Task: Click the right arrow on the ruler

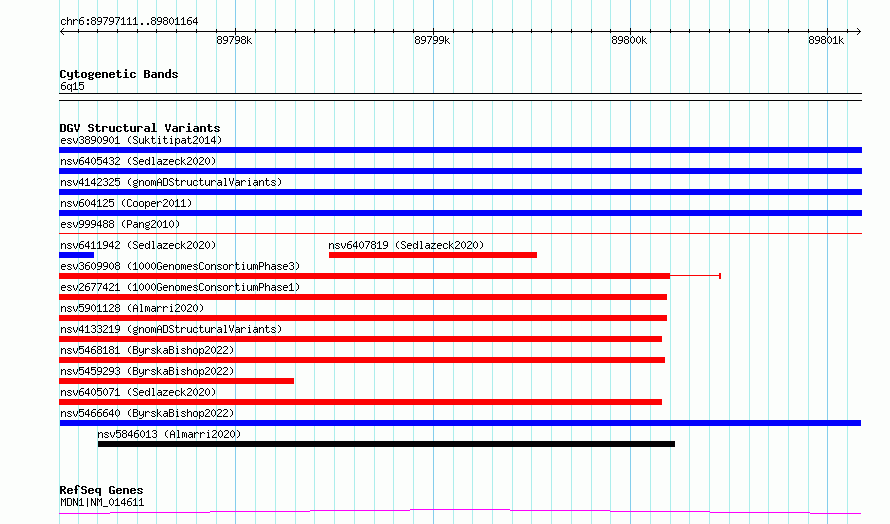Action: [x=858, y=32]
